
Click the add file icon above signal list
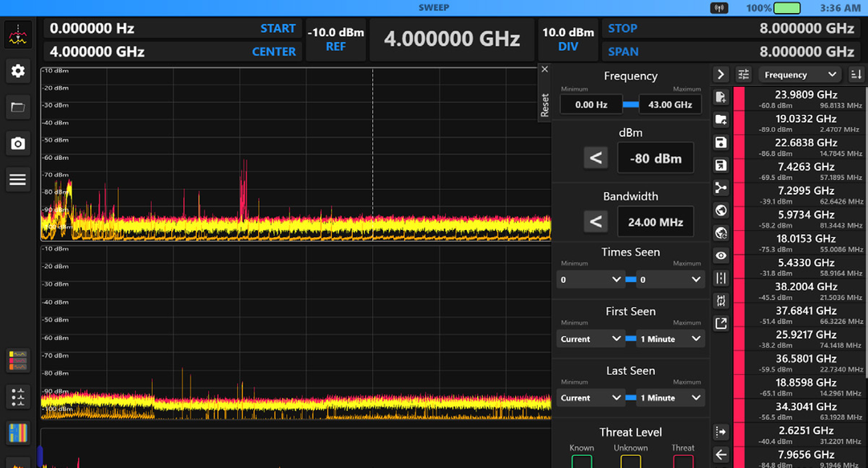click(x=721, y=97)
